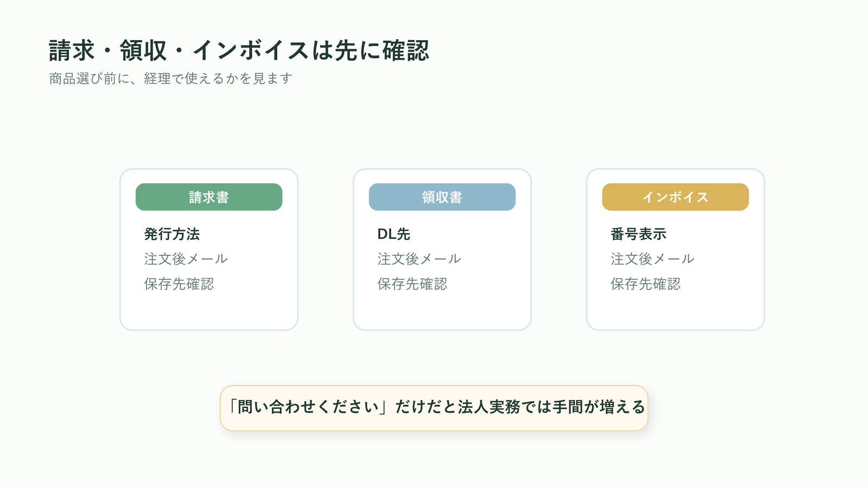Click the 発行方法 heading in the 請求書 card
Viewport: 868px width, 488px height.
pyautogui.click(x=172, y=234)
